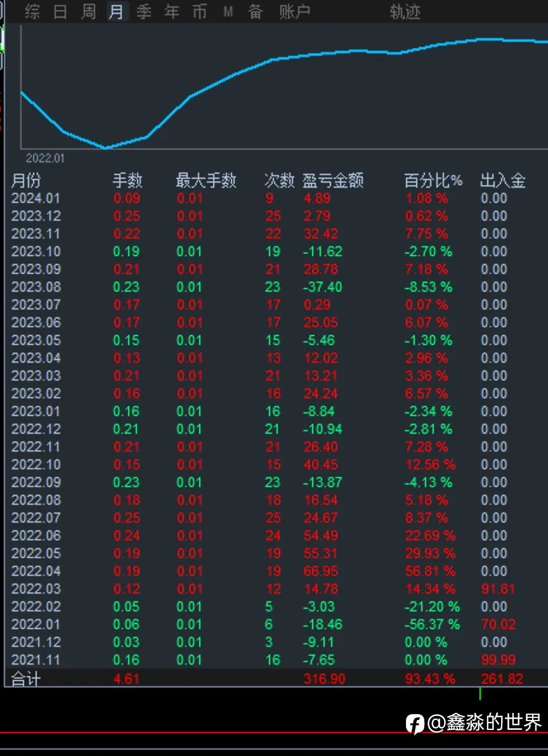Select the 2022.11 month row

pos(276,447)
